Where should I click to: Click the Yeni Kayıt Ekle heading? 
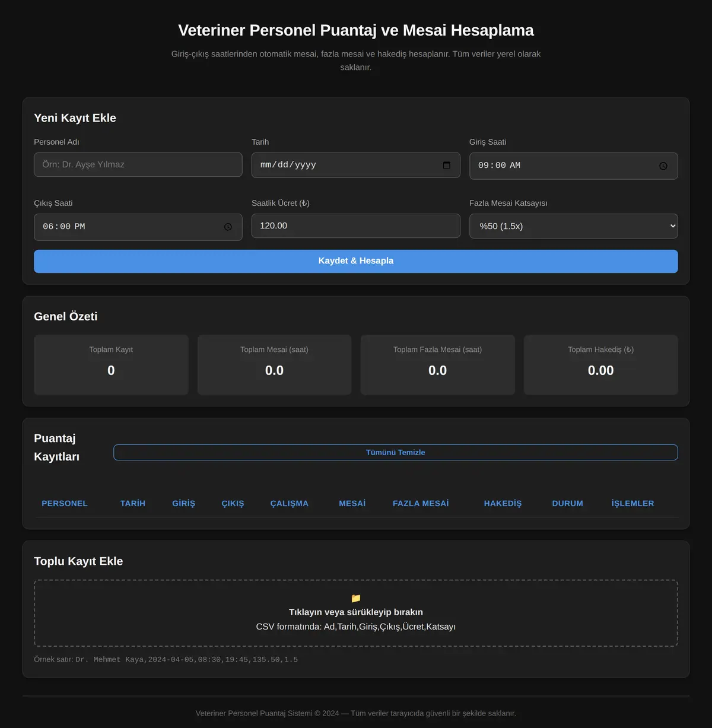click(x=75, y=118)
